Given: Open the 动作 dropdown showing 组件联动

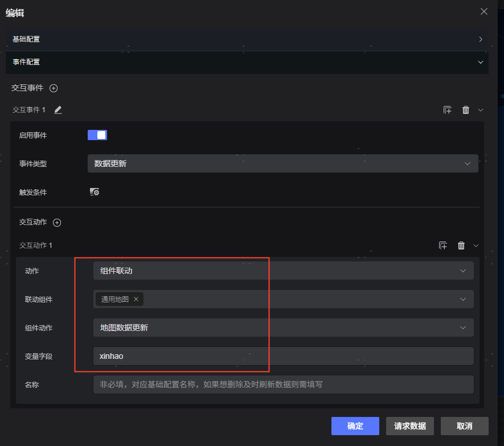Looking at the screenshot, I should 282,271.
